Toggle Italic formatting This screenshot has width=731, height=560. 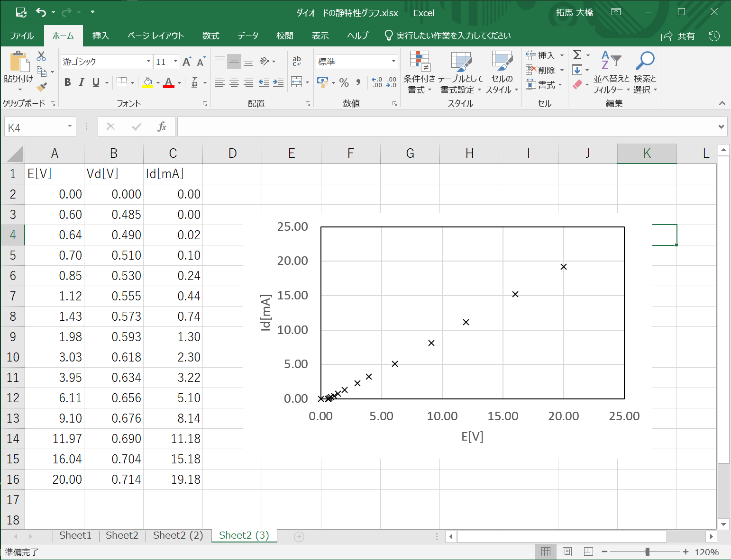pos(82,82)
